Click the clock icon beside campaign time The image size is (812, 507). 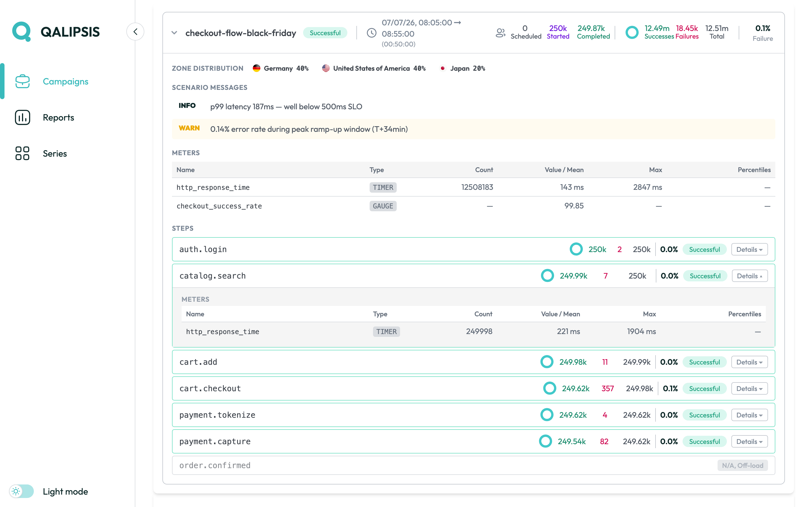371,33
